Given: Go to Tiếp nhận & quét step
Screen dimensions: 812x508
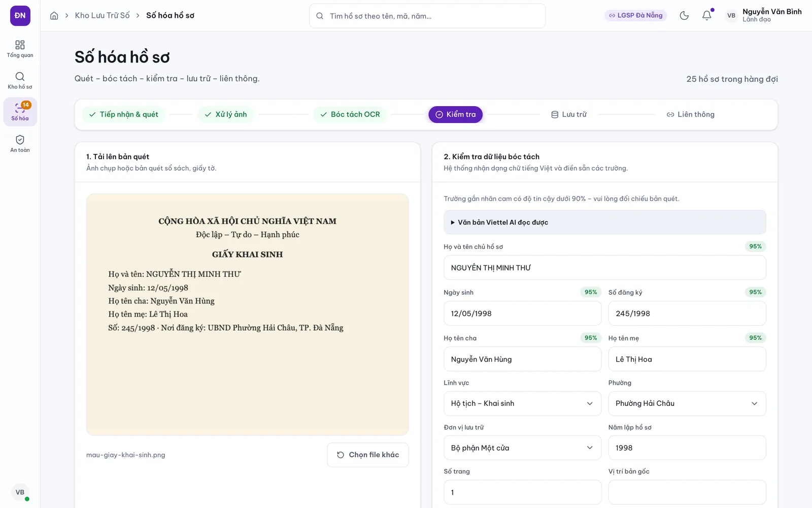Looking at the screenshot, I should pyautogui.click(x=124, y=114).
